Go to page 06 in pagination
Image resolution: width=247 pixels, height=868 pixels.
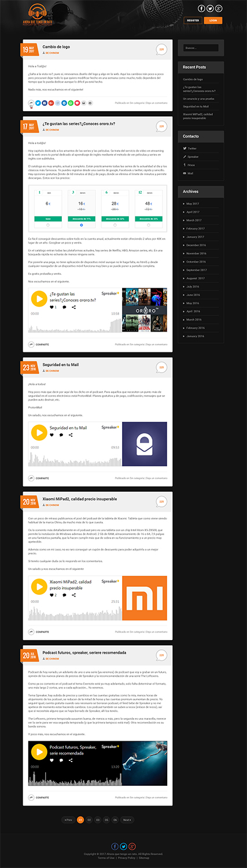[x=115, y=820]
